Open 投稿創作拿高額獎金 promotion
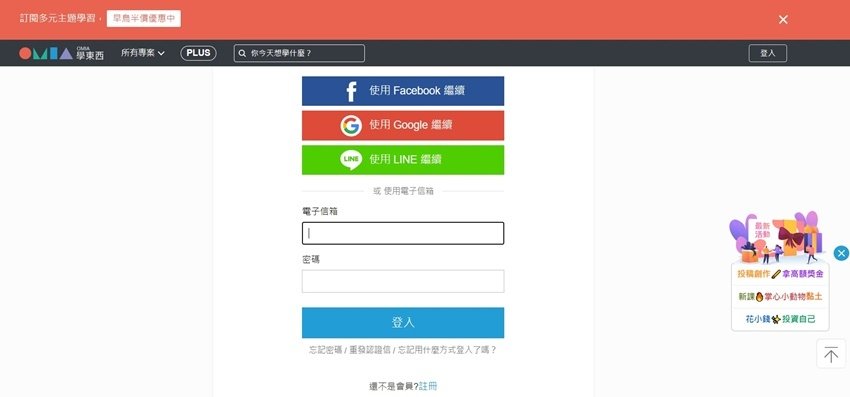The height and width of the screenshot is (397, 850). click(780, 274)
